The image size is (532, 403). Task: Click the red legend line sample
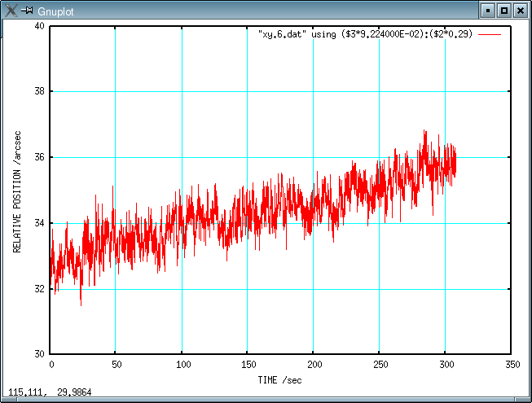tap(490, 34)
